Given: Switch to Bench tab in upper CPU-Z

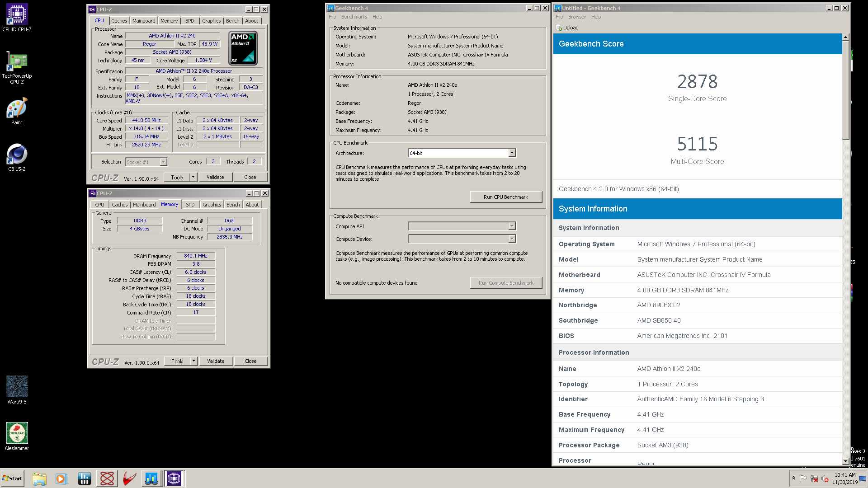Looking at the screenshot, I should pos(233,21).
